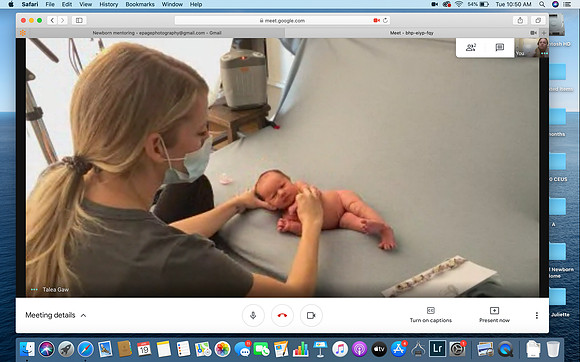Viewport: 580px width, 362px height.
Task: Open Notes in the Dock
Action: (x=163, y=349)
